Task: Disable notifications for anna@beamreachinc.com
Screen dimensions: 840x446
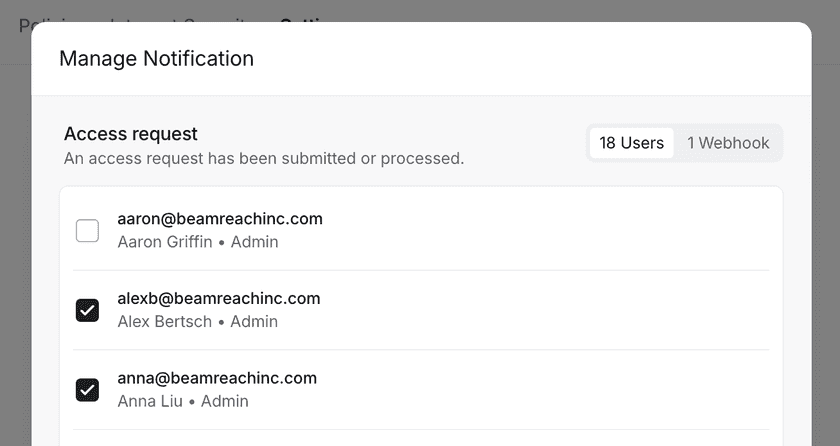Action: (x=88, y=390)
